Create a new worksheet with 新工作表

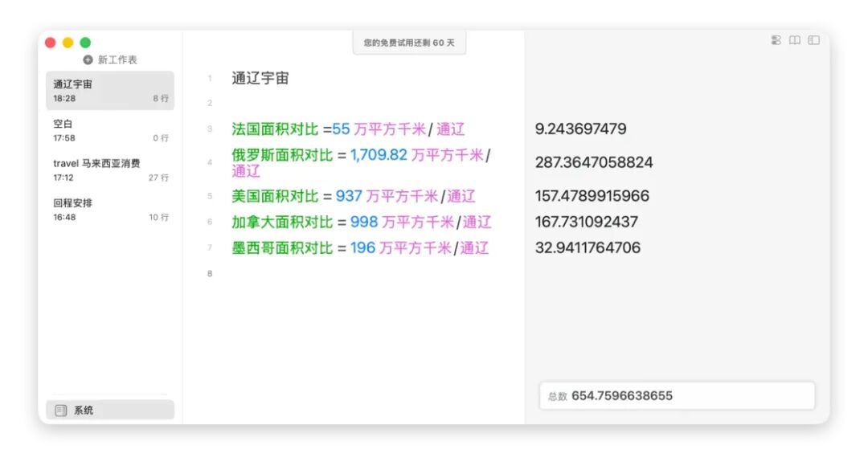tap(109, 59)
